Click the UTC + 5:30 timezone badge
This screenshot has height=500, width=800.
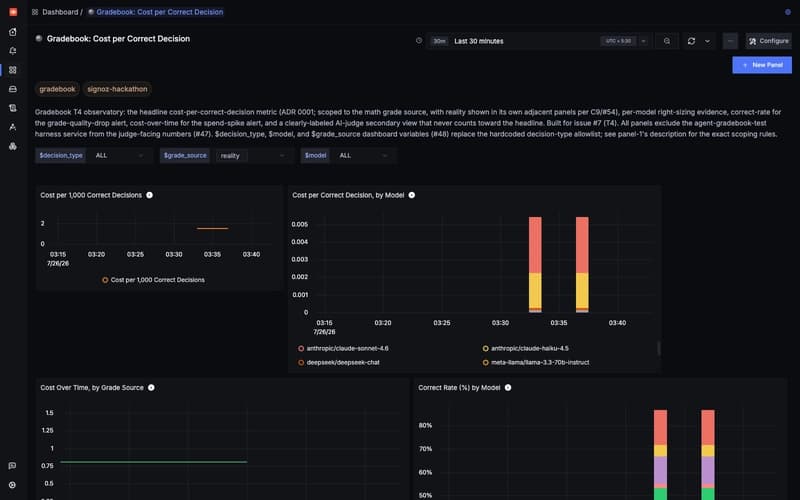click(x=618, y=41)
